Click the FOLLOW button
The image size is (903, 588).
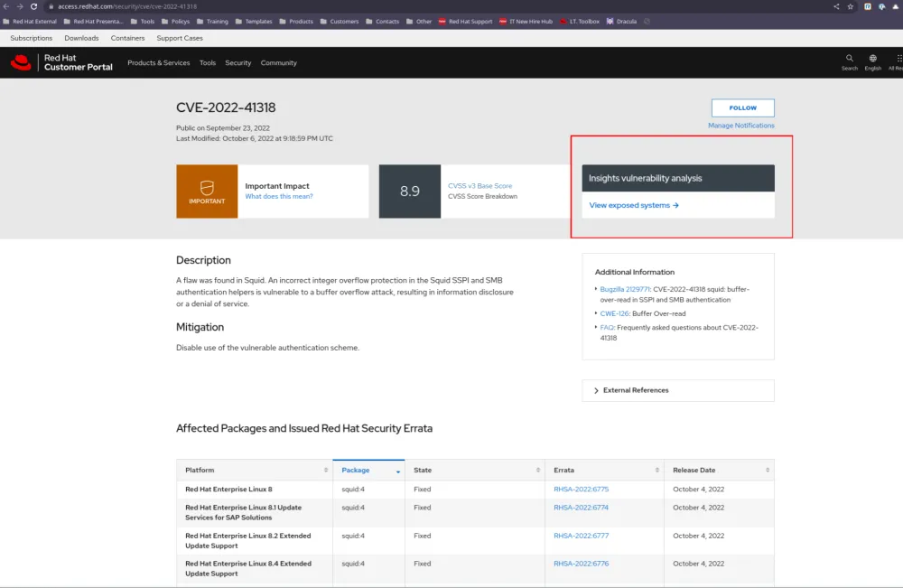coord(742,107)
